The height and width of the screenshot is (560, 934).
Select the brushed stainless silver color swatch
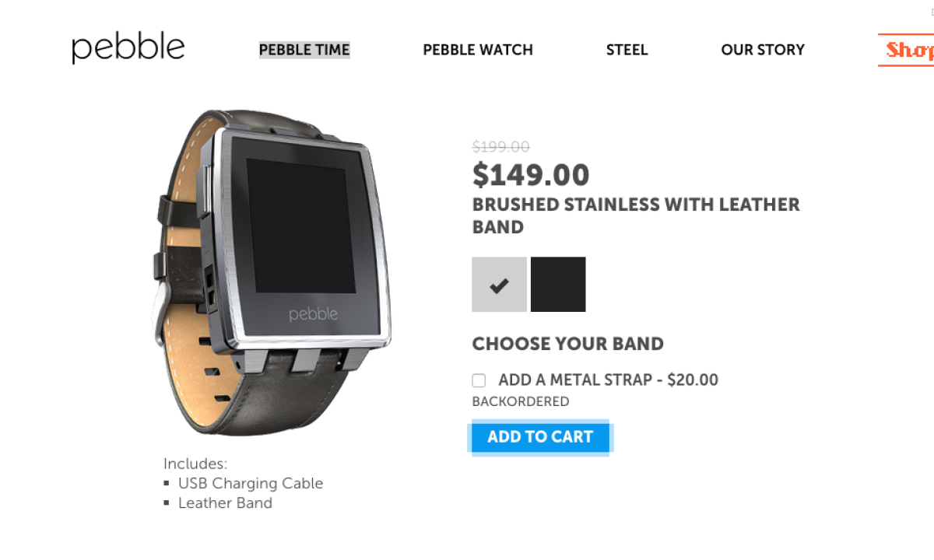pos(499,284)
